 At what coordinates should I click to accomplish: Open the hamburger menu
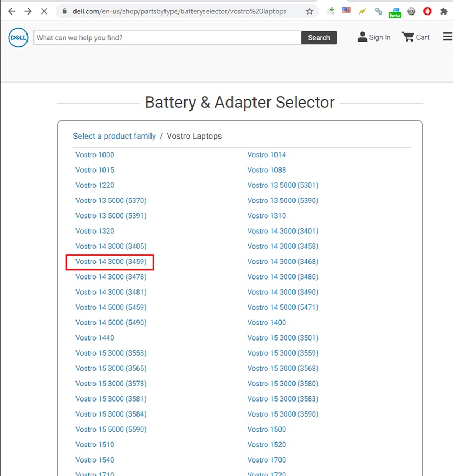pyautogui.click(x=447, y=37)
